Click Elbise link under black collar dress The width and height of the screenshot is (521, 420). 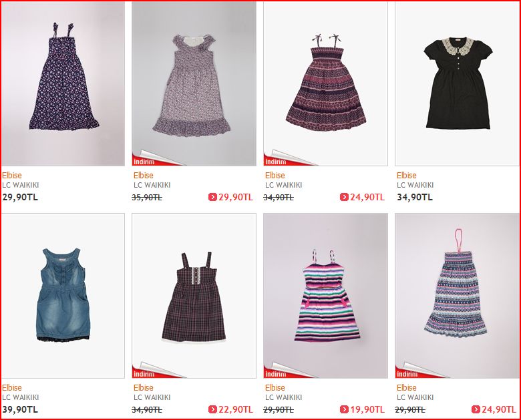tap(406, 176)
